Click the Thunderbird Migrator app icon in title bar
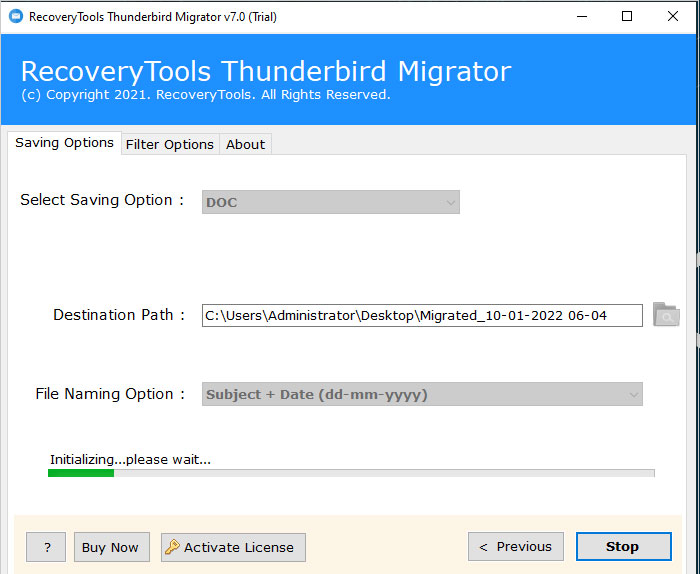The width and height of the screenshot is (700, 574). pos(16,17)
